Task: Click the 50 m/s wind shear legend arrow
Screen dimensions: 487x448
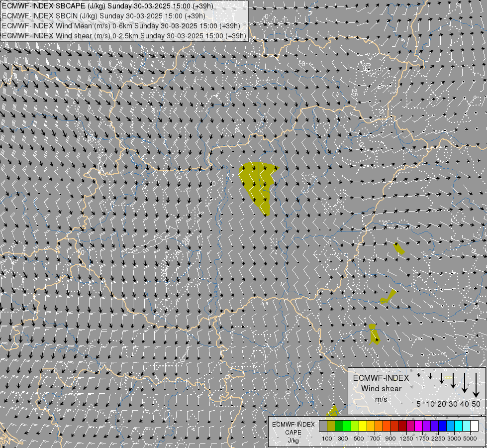Action: (476, 385)
